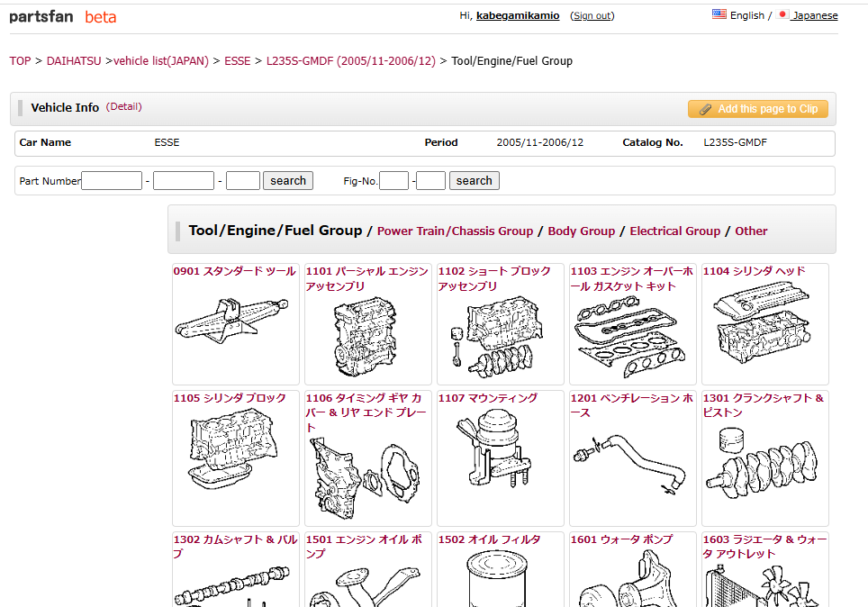Click search button next to Fig-No fields
Viewport: 868px width, 607px height.
click(474, 180)
